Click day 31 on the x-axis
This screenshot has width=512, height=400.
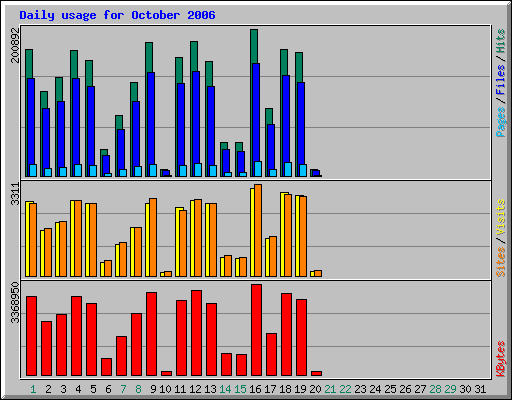[480, 389]
